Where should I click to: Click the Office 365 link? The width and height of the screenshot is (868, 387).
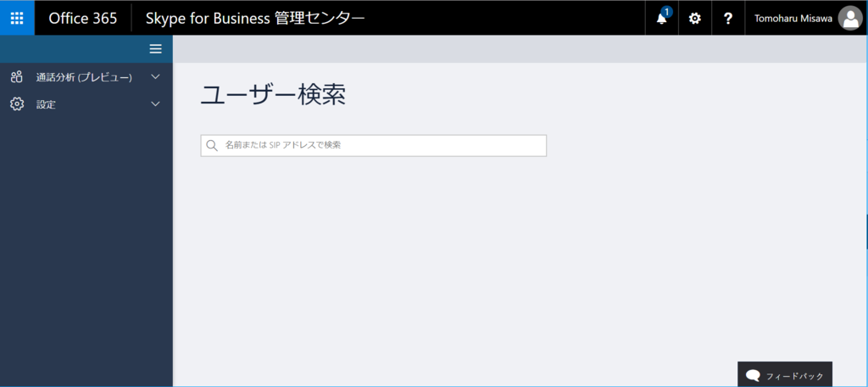click(x=83, y=19)
